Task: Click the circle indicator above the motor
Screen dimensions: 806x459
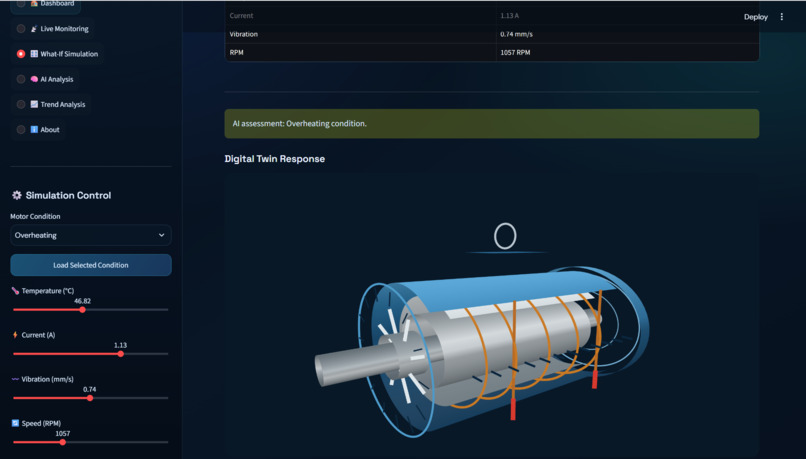Action: tap(505, 236)
